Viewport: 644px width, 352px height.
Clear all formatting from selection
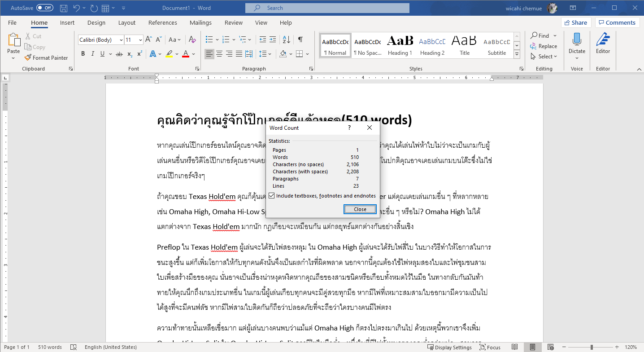(192, 40)
